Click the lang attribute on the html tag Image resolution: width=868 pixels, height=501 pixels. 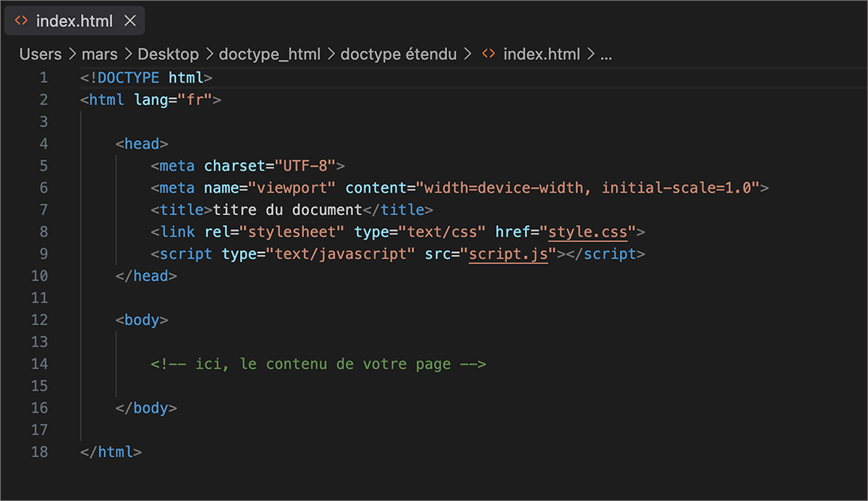point(151,100)
